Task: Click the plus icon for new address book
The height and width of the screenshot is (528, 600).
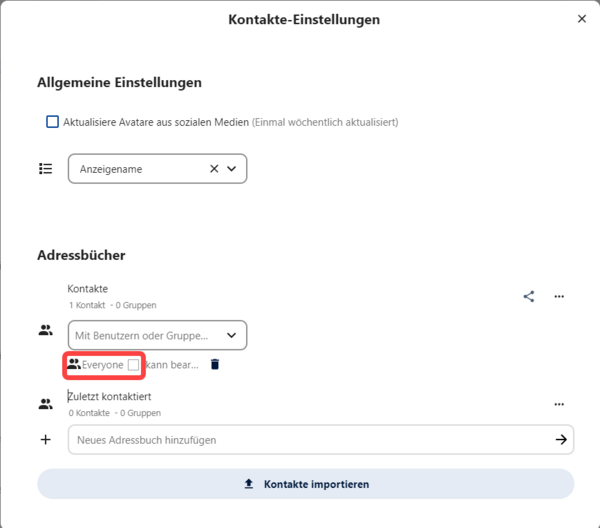Action: pyautogui.click(x=46, y=440)
